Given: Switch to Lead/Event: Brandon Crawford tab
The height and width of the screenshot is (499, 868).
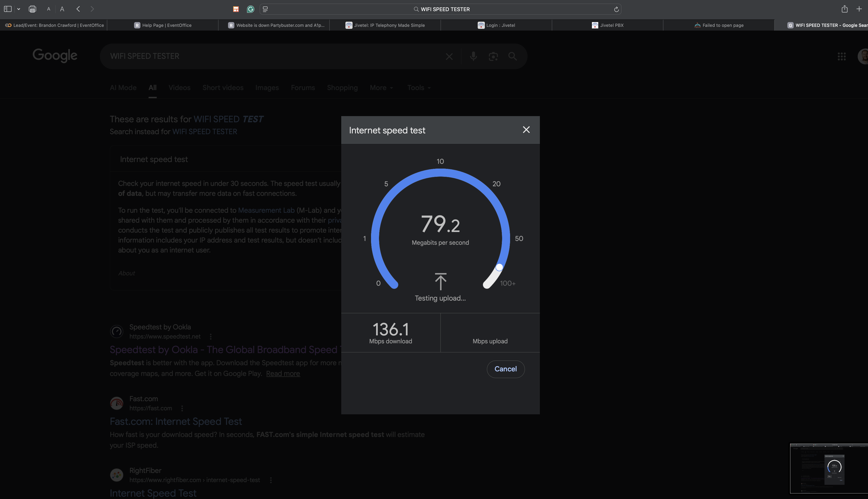Looking at the screenshot, I should tap(54, 25).
